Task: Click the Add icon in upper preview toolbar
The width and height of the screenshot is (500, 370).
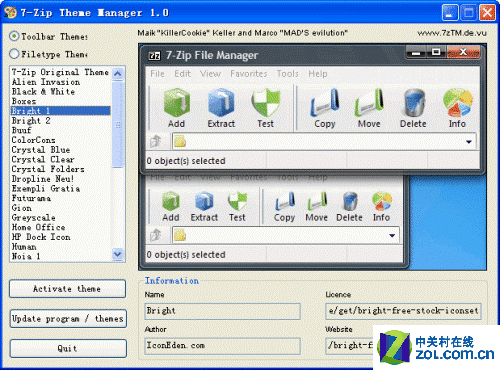Action: [176, 102]
